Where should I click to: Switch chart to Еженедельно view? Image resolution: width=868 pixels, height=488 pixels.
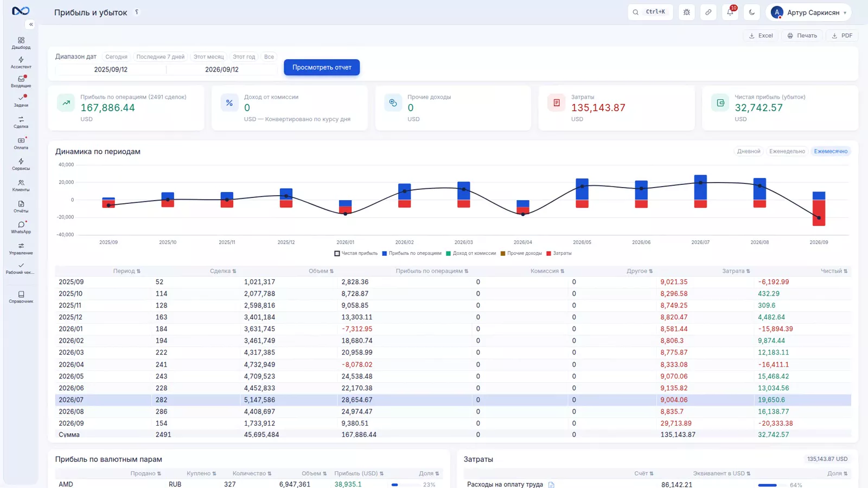click(x=787, y=151)
